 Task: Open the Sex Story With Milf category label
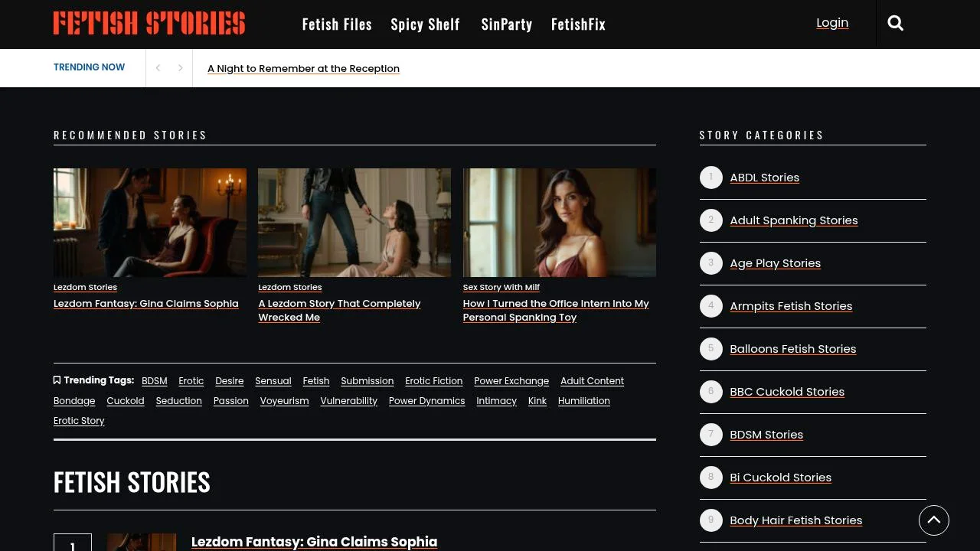501,287
